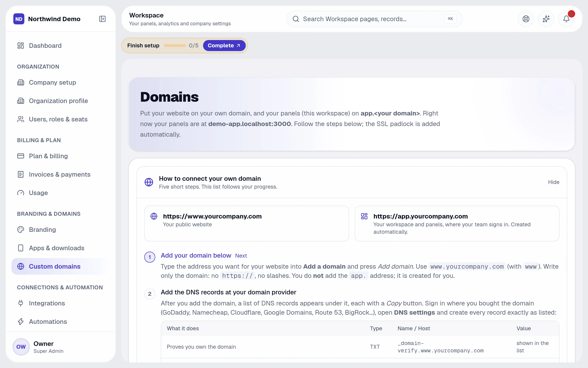Click the globe icon on the www.yourcompany.com card
588x368 pixels.
[154, 216]
